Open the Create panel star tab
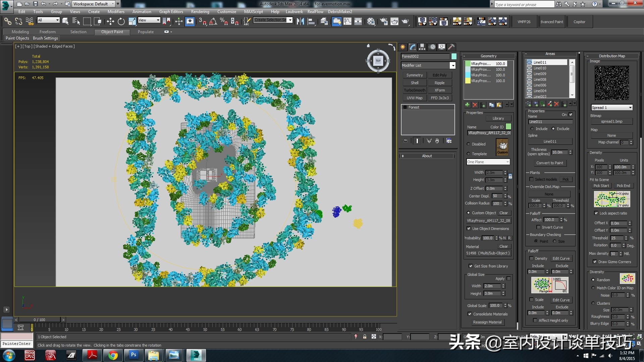This screenshot has width=644, height=362. point(403,47)
